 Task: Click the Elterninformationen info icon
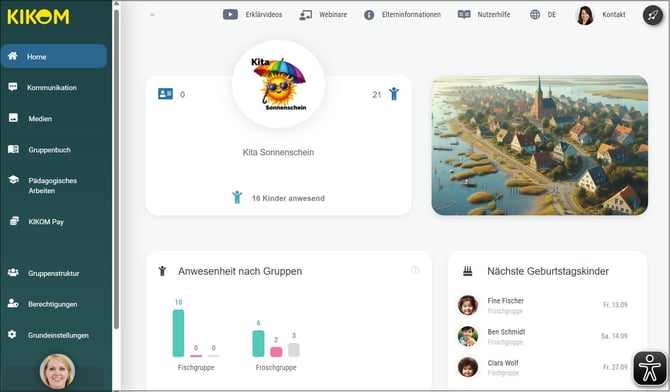click(x=369, y=15)
